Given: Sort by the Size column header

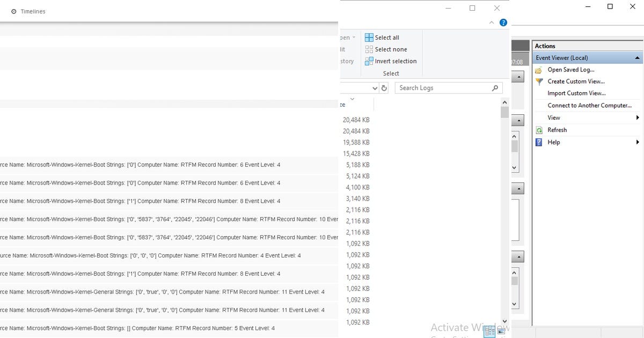Looking at the screenshot, I should click(x=342, y=105).
